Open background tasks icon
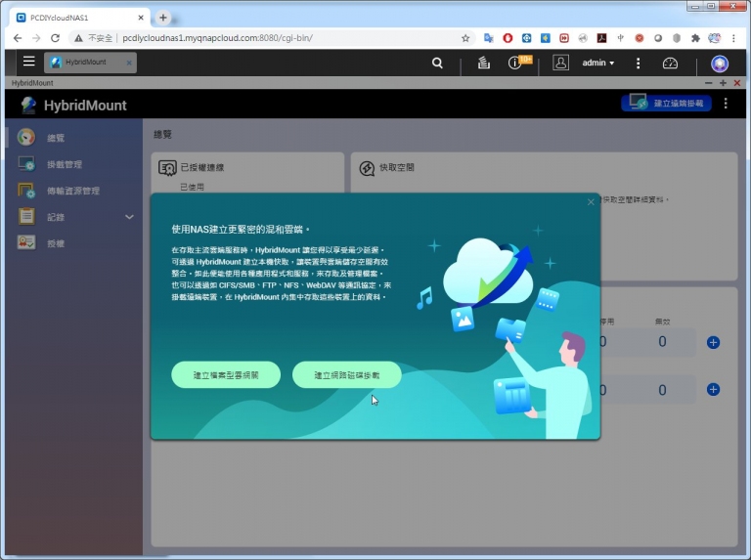 click(483, 63)
